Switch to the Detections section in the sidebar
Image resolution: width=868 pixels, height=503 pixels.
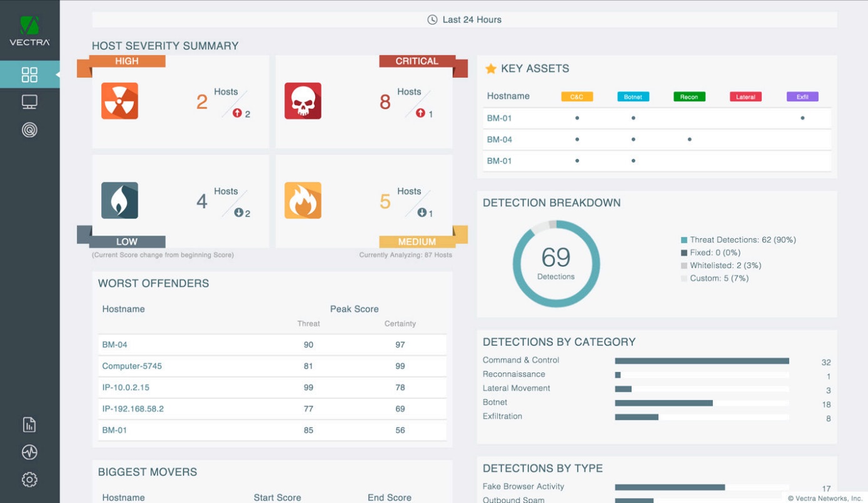click(29, 129)
